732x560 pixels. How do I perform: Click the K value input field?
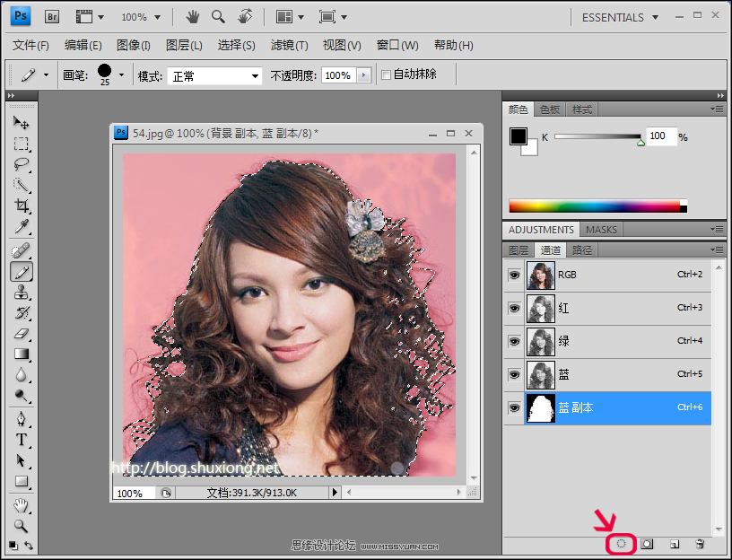coord(661,136)
